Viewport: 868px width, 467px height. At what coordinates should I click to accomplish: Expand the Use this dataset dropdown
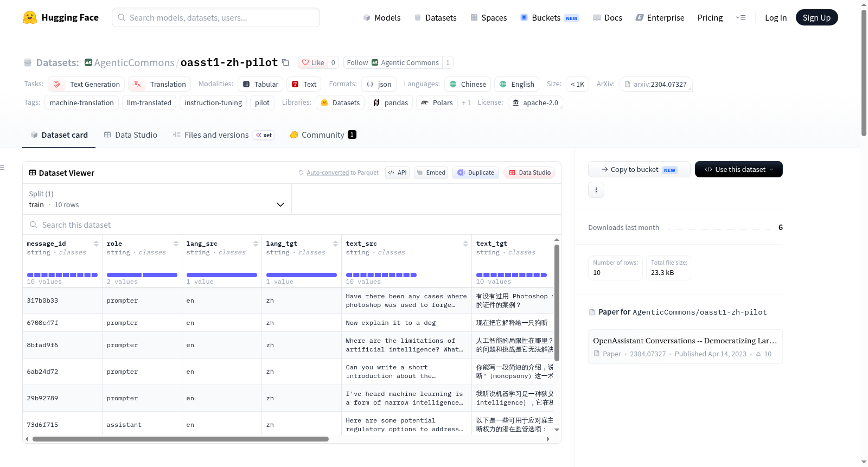click(738, 170)
